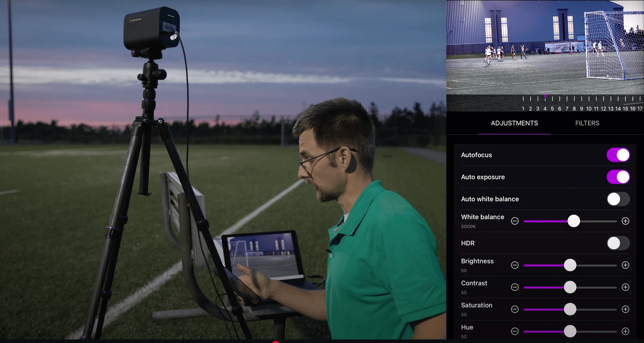Image resolution: width=644 pixels, height=343 pixels.
Task: Disable the Auto exposure toggle
Action: [618, 177]
